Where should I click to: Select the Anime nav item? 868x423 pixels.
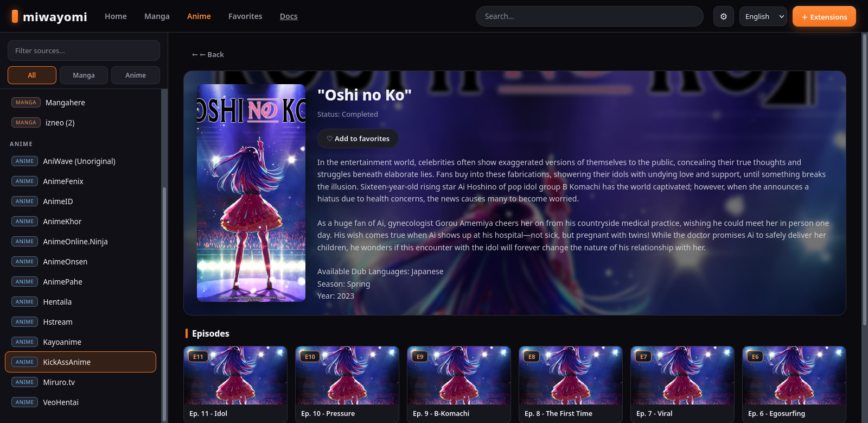pyautogui.click(x=199, y=16)
